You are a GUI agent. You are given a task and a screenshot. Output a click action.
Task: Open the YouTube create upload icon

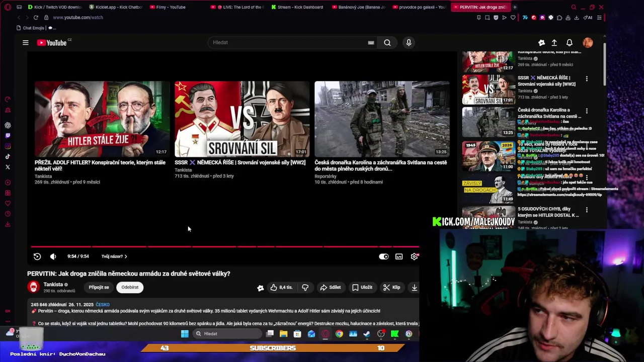pyautogui.click(x=554, y=43)
